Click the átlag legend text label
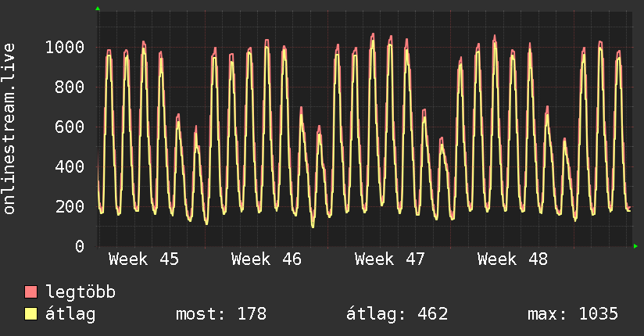 click(x=70, y=314)
